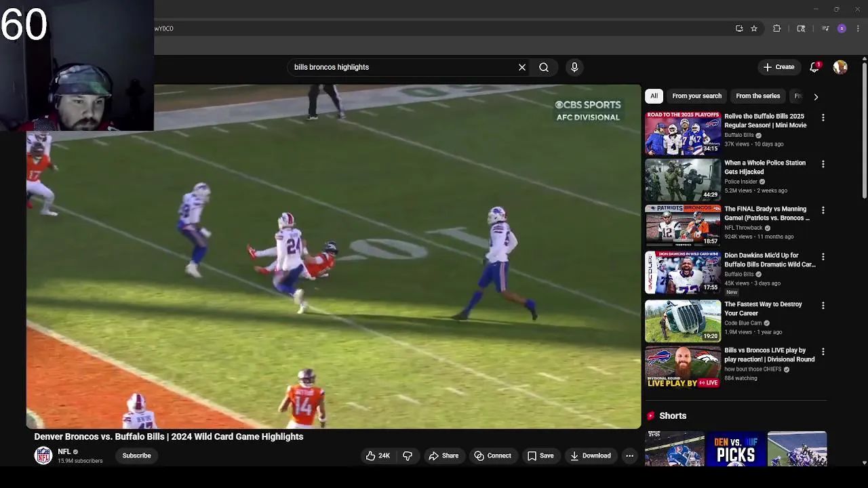Screen dimensions: 868x488
Task: Save the video to a playlist
Action: pos(540,455)
